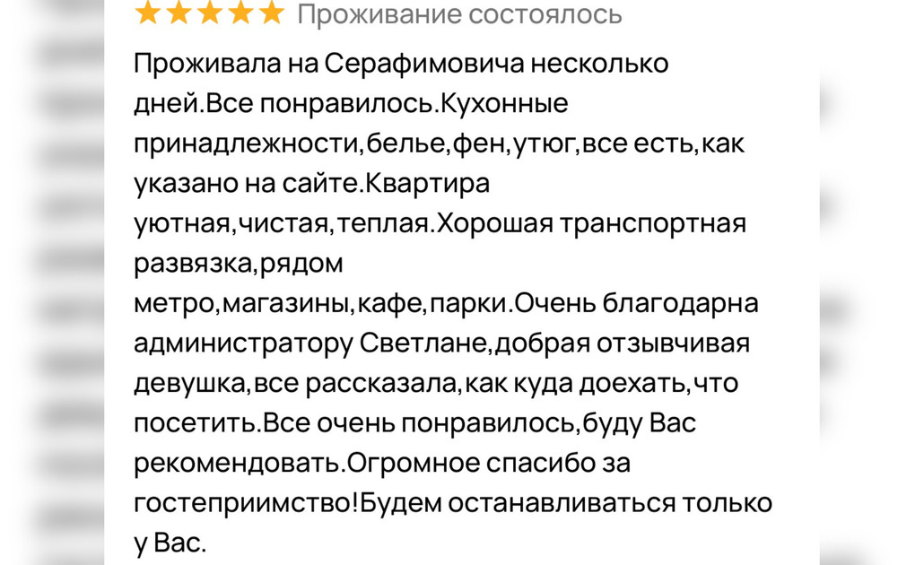Image resolution: width=924 pixels, height=565 pixels.
Task: Click the word 'Квартира' in the review text
Action: point(428,184)
